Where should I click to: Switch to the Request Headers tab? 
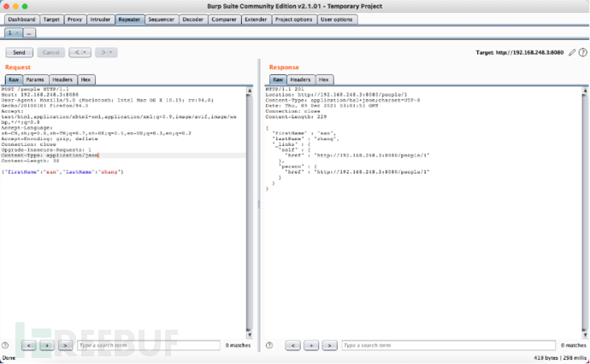point(62,79)
